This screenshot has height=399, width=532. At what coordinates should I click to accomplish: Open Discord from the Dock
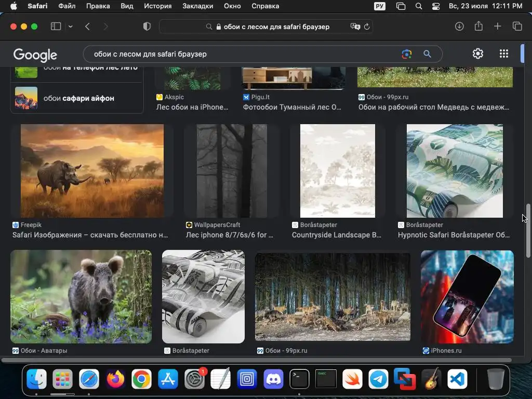click(x=273, y=379)
